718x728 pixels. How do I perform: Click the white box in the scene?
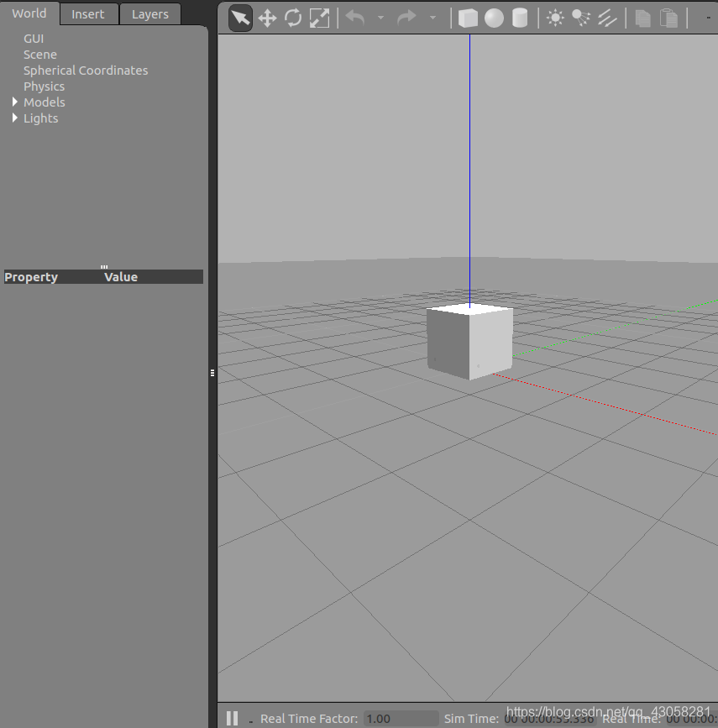[x=469, y=341]
